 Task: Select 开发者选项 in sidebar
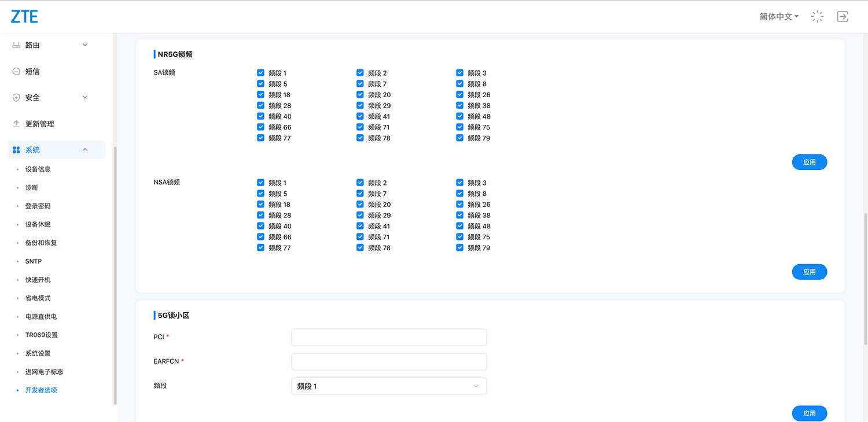coord(41,390)
